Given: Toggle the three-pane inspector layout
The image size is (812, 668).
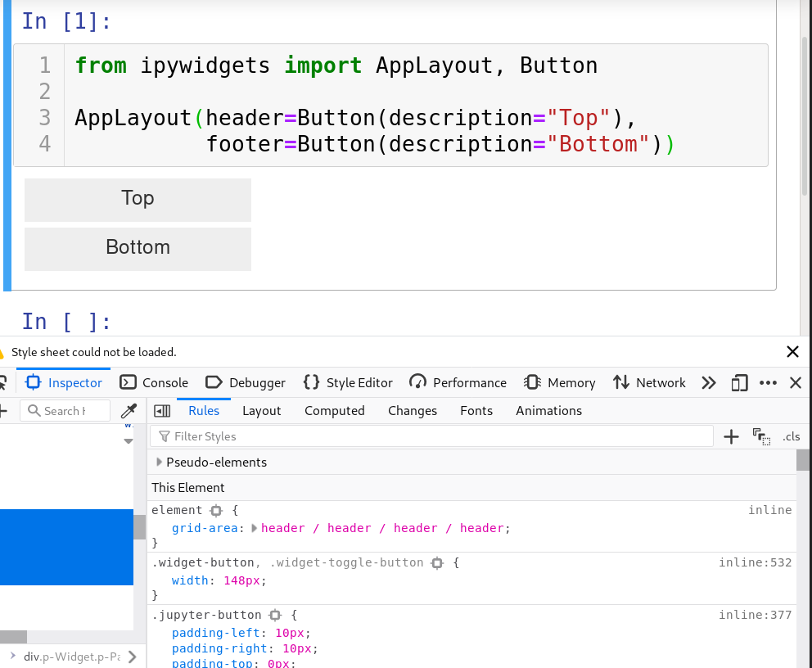Looking at the screenshot, I should point(162,411).
